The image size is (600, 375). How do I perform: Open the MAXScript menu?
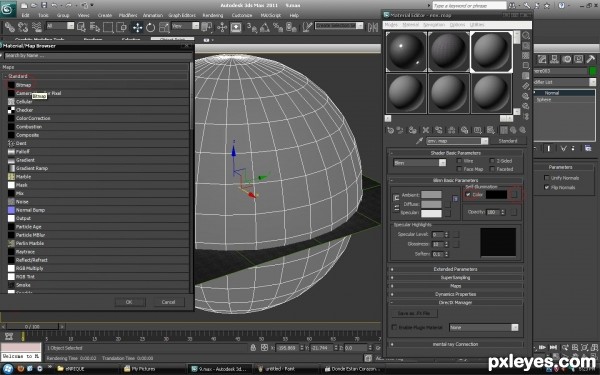pyautogui.click(x=271, y=15)
